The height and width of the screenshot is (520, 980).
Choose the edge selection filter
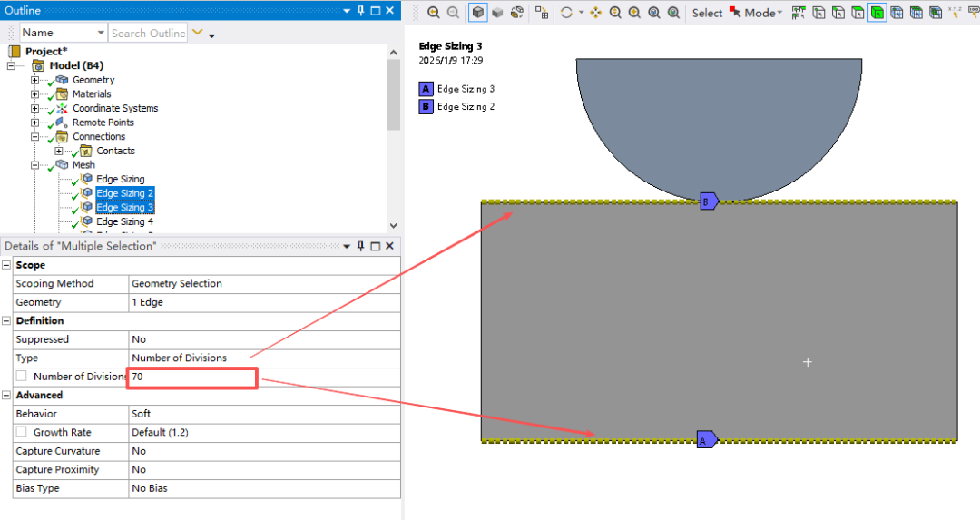coord(838,13)
